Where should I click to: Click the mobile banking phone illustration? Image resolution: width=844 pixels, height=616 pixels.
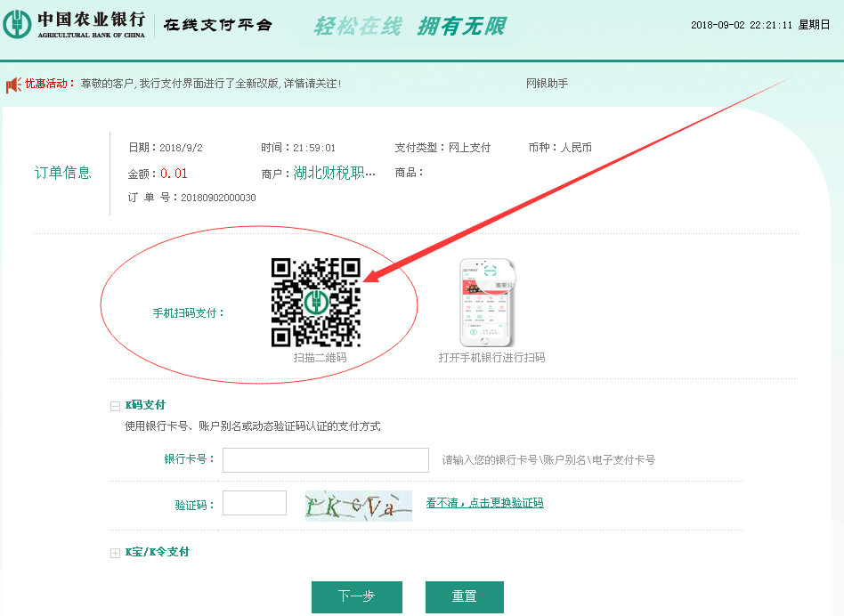(x=487, y=303)
